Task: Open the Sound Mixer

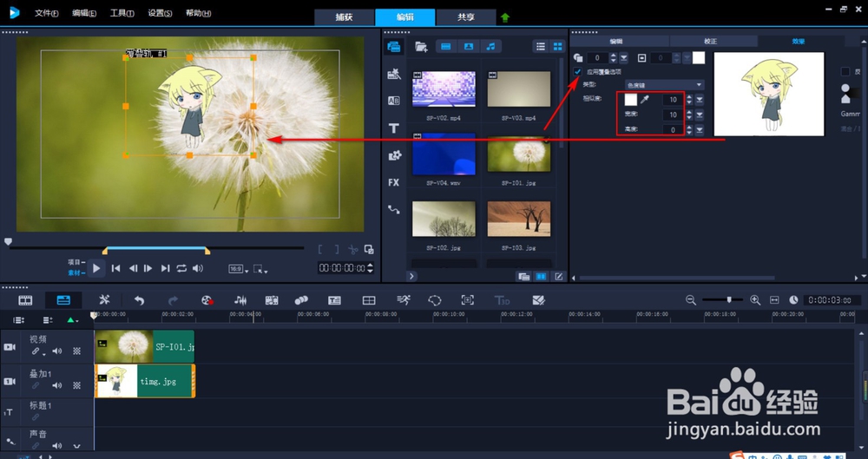Action: 240,300
